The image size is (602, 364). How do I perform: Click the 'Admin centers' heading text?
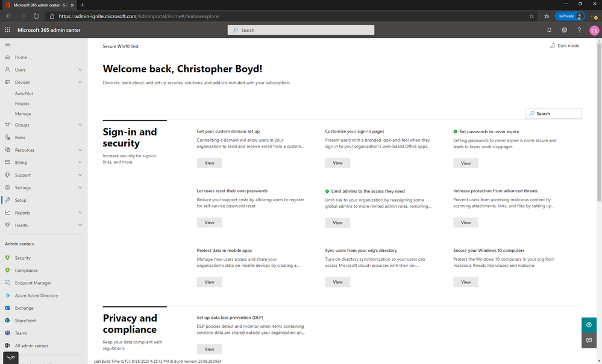click(x=19, y=244)
